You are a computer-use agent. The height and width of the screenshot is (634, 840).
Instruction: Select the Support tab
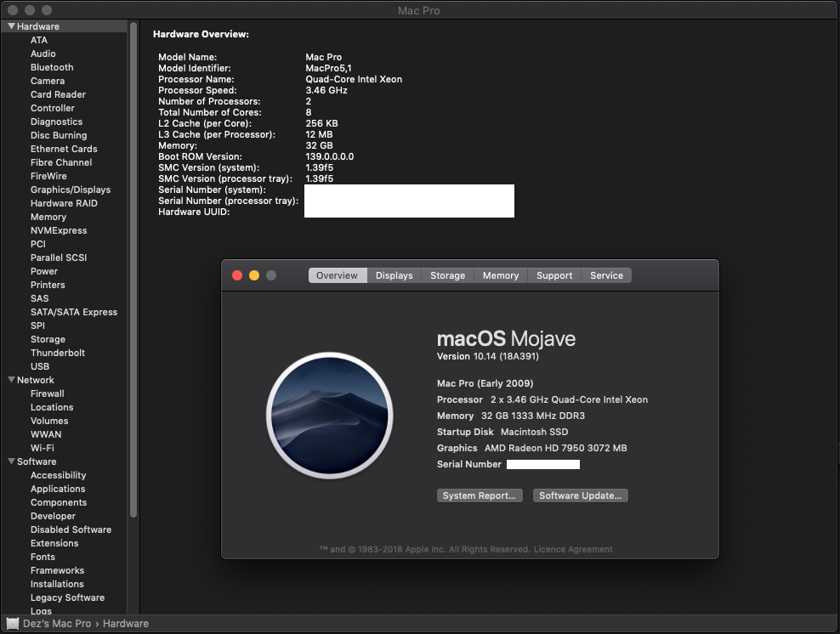[x=554, y=275]
